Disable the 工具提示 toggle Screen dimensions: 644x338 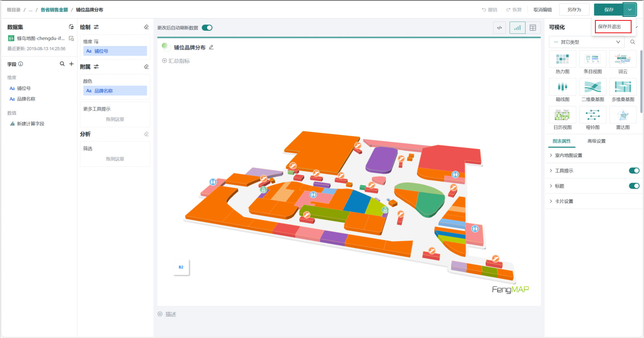pos(634,170)
